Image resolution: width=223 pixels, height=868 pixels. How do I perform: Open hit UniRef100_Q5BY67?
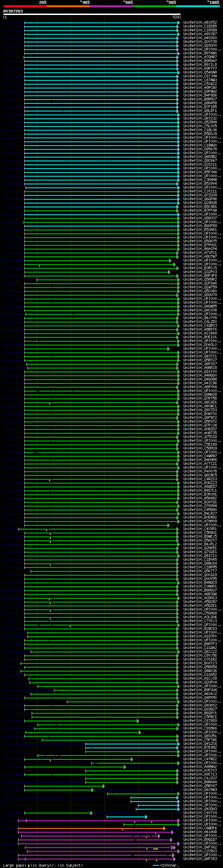click(x=200, y=786)
